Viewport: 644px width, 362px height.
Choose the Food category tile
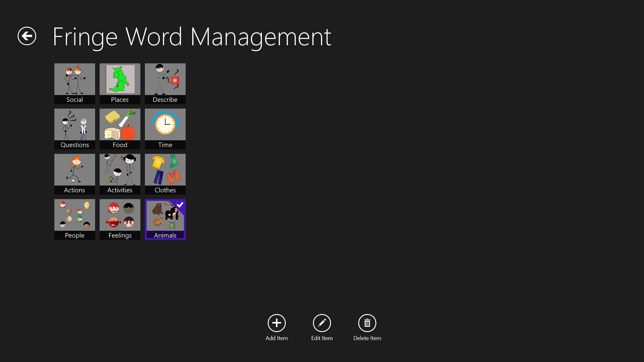tap(120, 129)
